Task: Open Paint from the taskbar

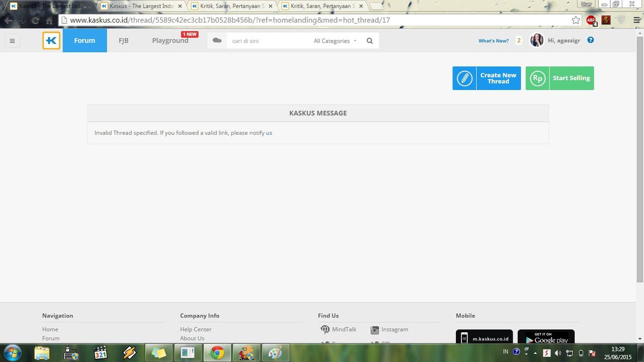Action: pos(275,353)
